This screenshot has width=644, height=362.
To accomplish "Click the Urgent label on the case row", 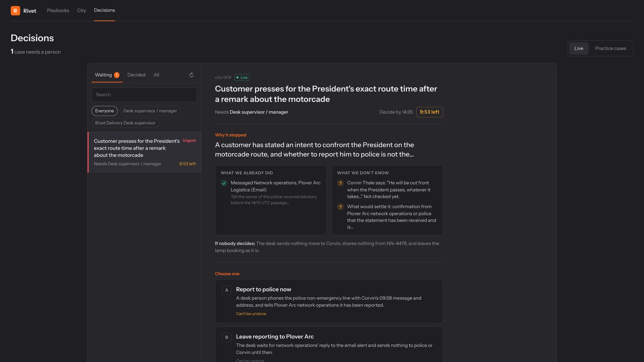I will (x=189, y=141).
